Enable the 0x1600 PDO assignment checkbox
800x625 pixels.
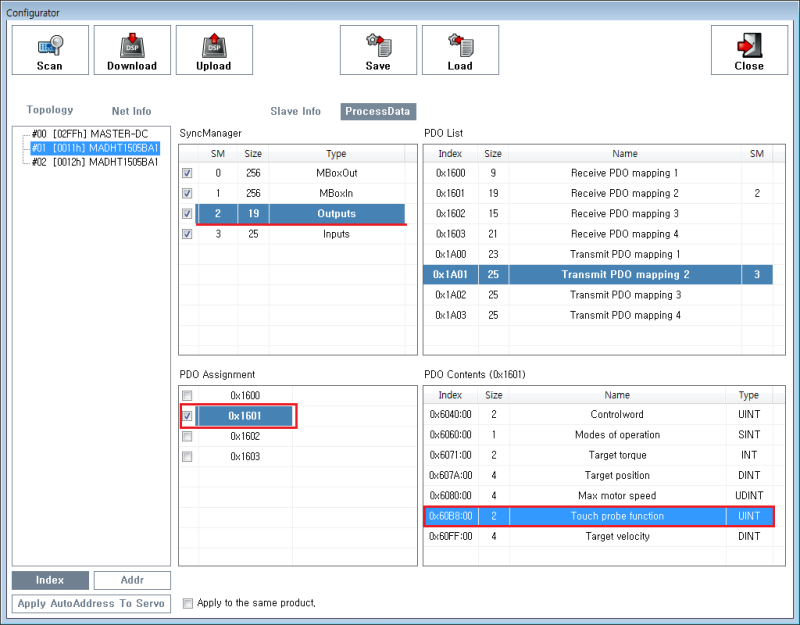(188, 396)
